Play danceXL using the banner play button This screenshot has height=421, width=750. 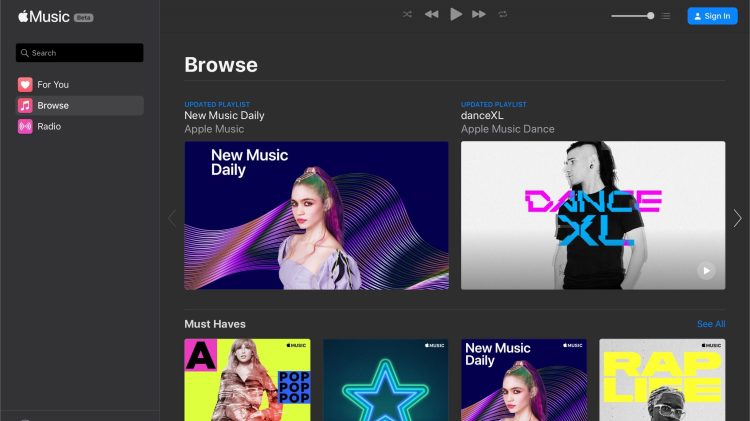coord(706,270)
